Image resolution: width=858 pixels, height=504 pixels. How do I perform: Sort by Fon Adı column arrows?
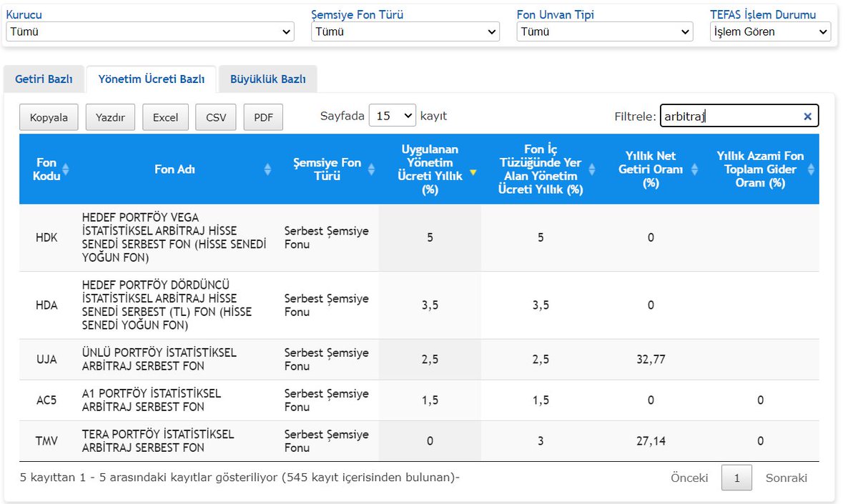tap(268, 169)
